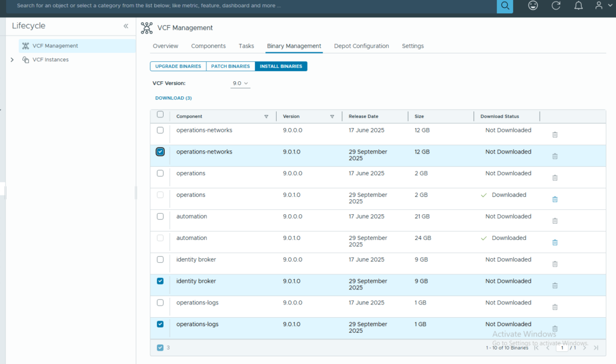Toggle the select-all header checkbox
This screenshot has width=616, height=364.
[160, 114]
